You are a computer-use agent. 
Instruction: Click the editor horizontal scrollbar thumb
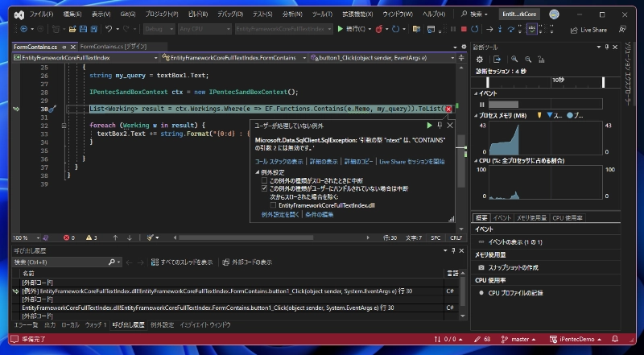[246, 237]
